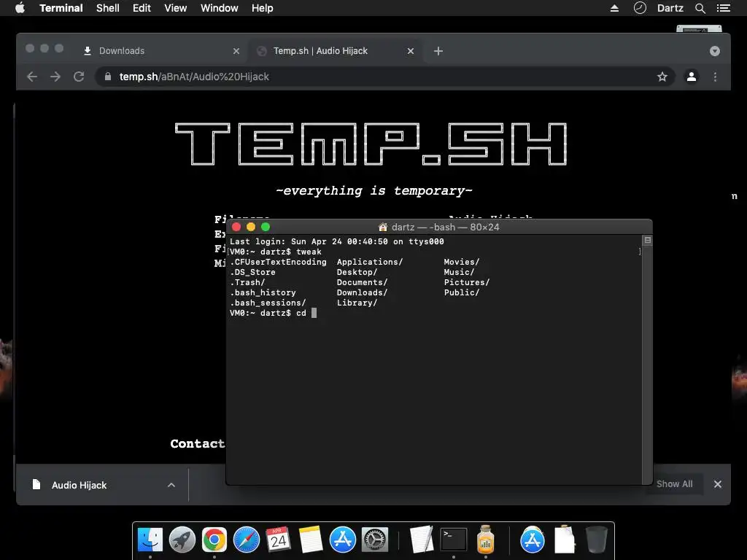This screenshot has height=560, width=747.
Task: Open Launchpad from the Dock
Action: click(182, 540)
